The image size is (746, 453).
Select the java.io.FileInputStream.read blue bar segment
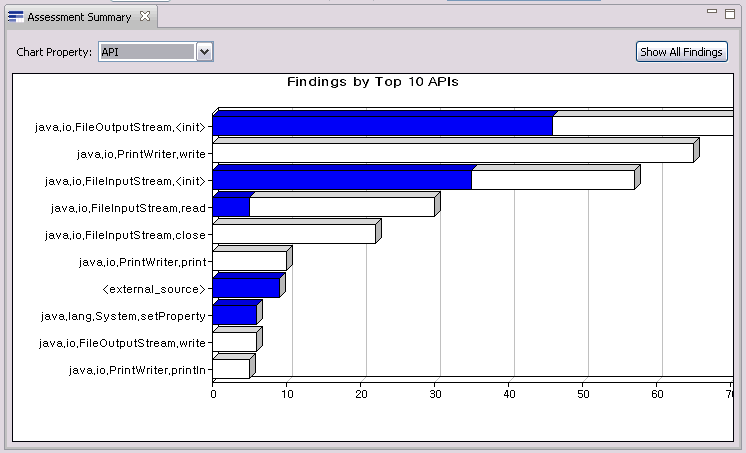[x=231, y=207]
